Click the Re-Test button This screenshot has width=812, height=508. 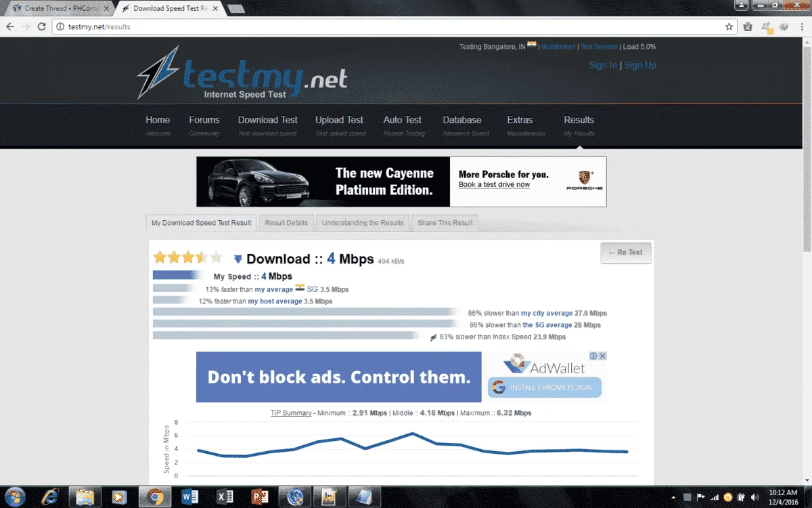(x=626, y=253)
